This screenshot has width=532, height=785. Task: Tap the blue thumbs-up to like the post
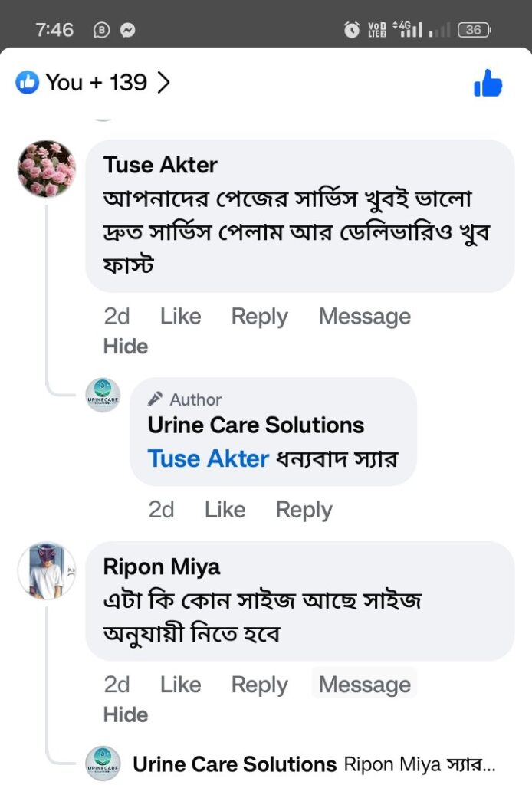[x=488, y=83]
